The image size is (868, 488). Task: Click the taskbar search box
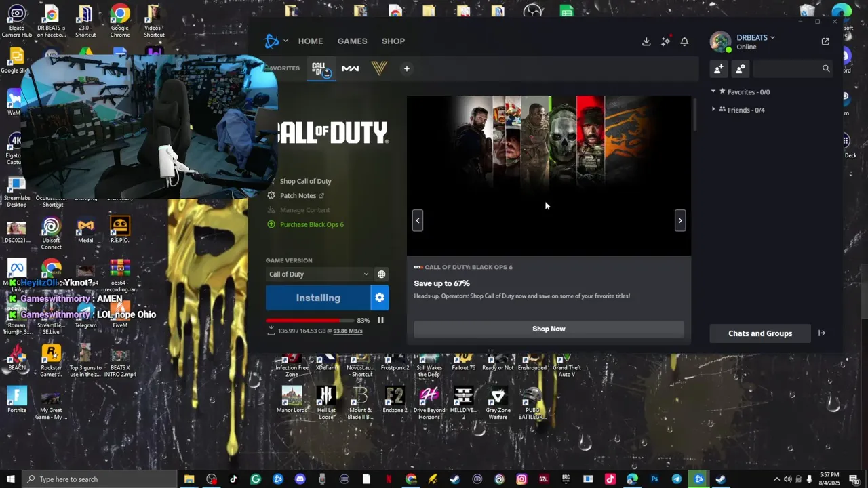(x=99, y=479)
